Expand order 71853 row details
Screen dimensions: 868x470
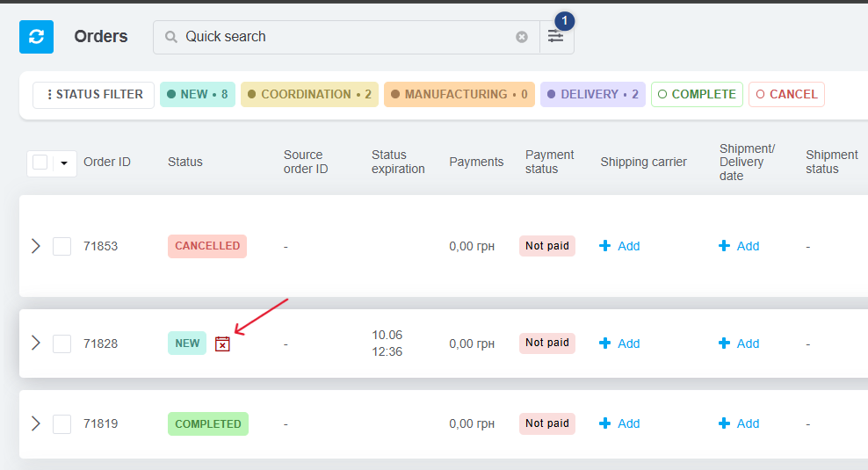pyautogui.click(x=36, y=246)
